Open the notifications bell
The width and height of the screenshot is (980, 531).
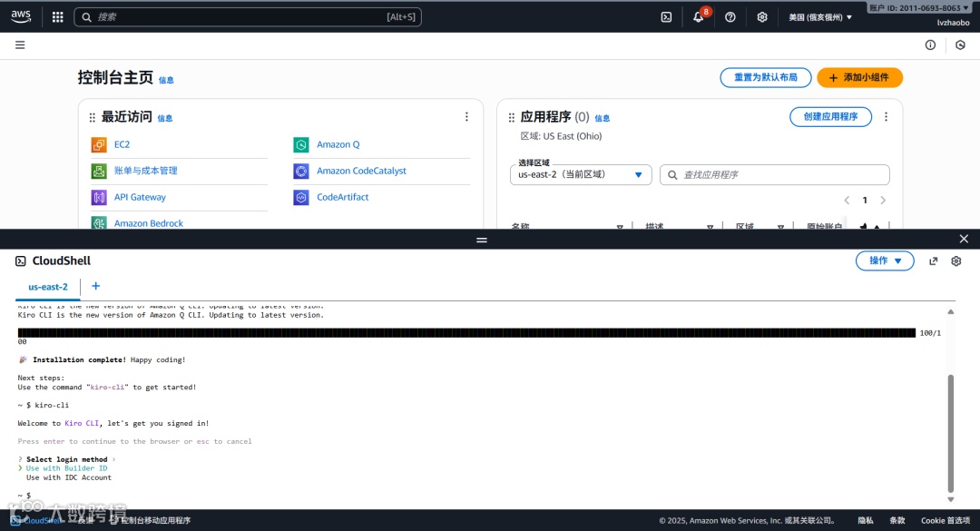[699, 16]
